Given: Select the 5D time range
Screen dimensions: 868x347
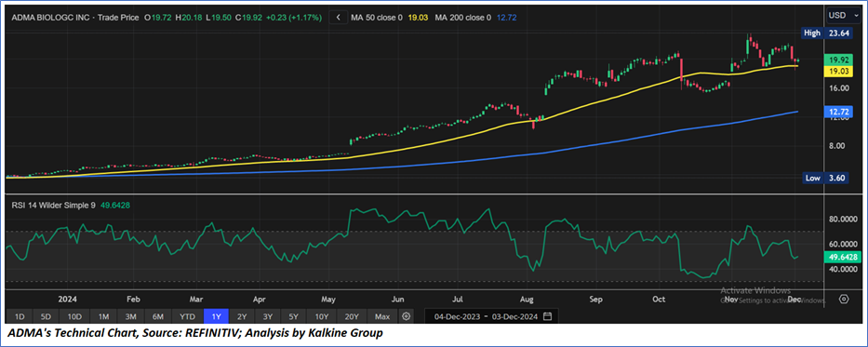Looking at the screenshot, I should 46,316.
